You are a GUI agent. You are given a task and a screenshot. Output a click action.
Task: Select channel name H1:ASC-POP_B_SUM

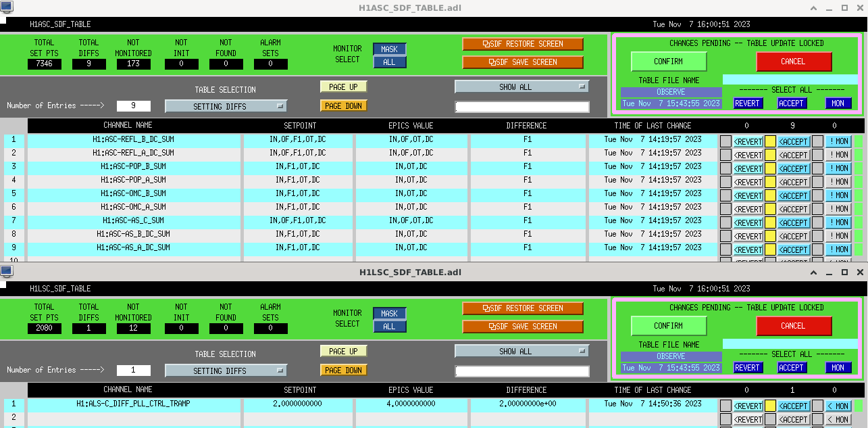coord(134,166)
